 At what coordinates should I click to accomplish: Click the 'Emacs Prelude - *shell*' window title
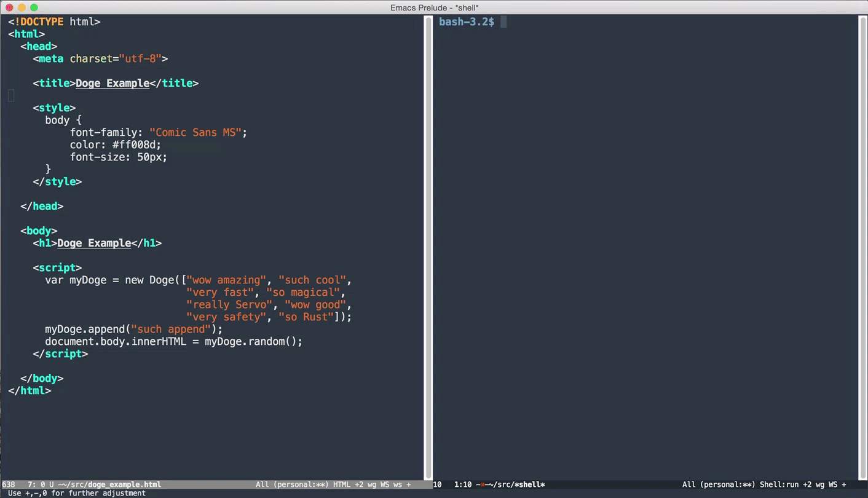click(434, 7)
